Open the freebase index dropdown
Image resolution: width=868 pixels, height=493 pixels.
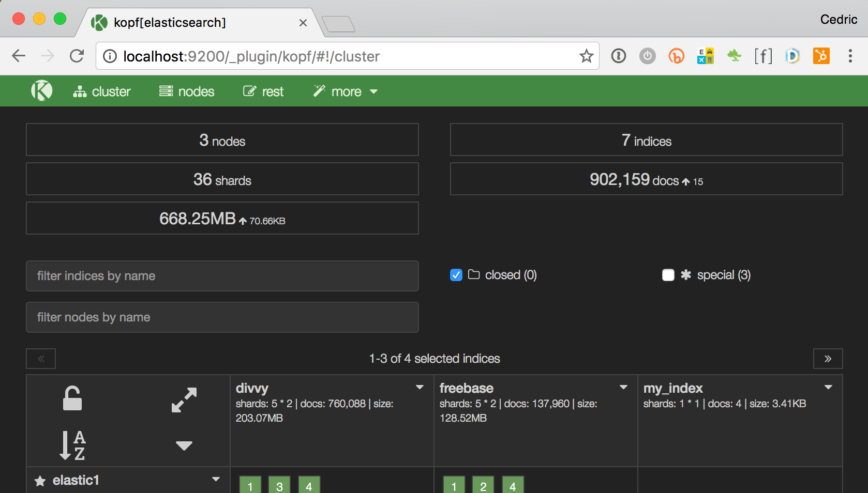pyautogui.click(x=624, y=387)
